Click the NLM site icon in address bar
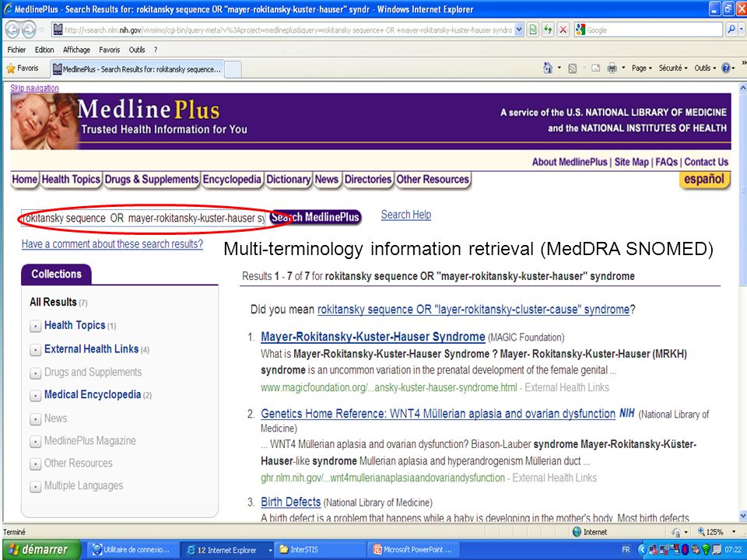This screenshot has height=560, width=747. 58,30
